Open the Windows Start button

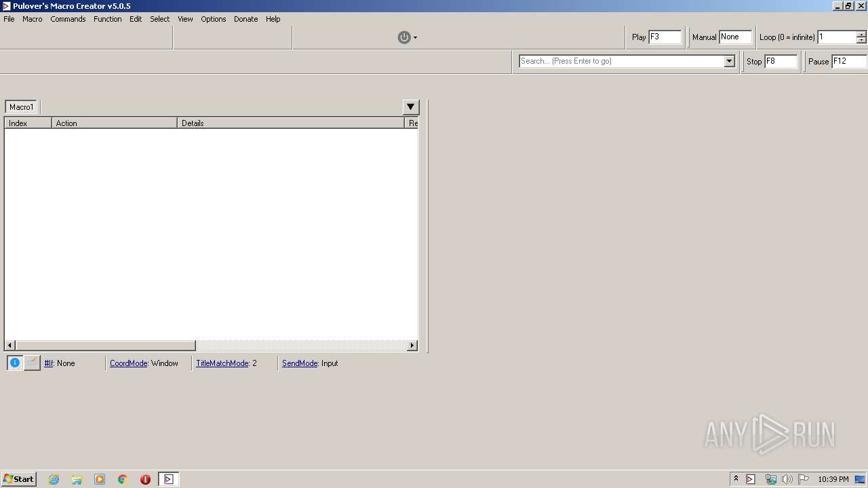18,479
